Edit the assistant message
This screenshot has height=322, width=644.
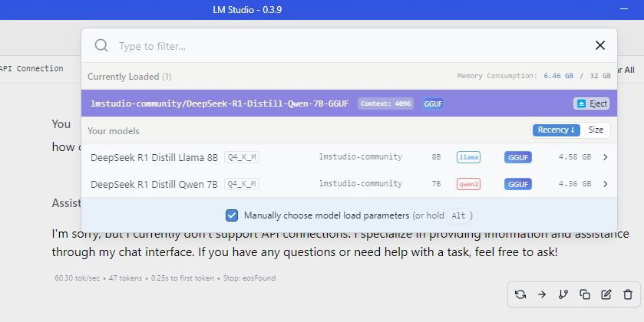[x=606, y=294]
